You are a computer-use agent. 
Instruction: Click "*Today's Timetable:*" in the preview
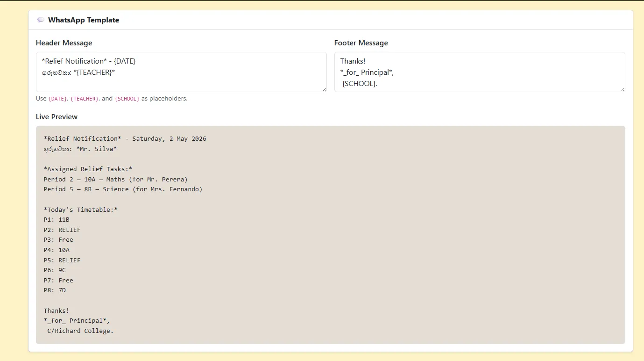click(80, 210)
